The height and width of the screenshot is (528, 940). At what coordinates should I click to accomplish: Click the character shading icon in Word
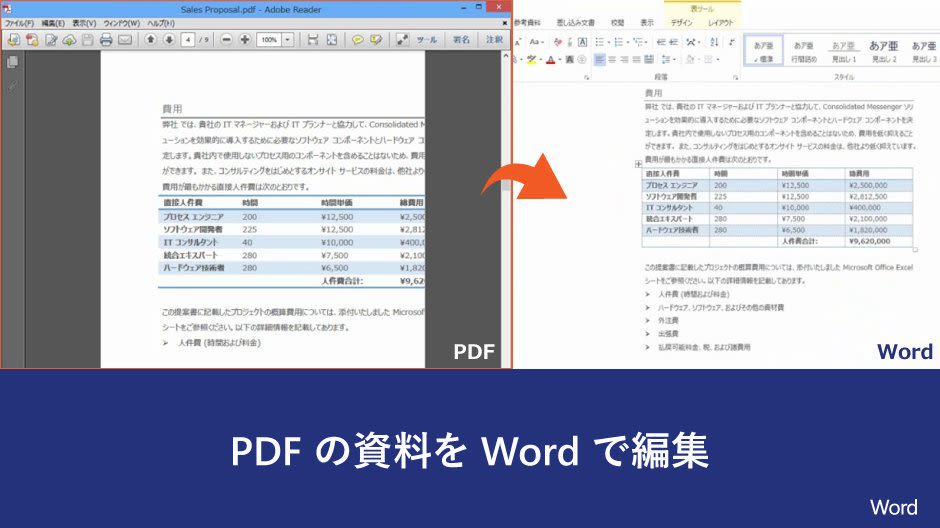point(570,59)
